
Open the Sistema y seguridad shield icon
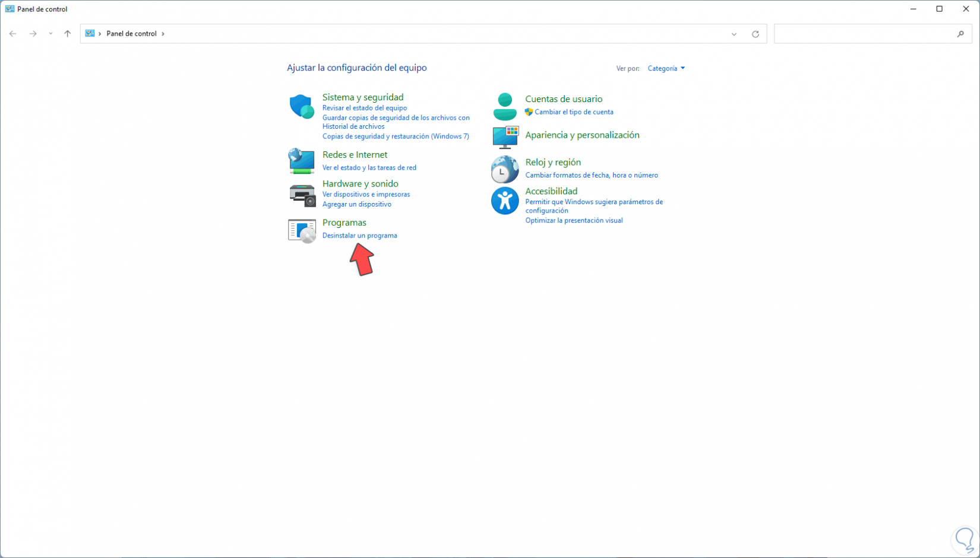[302, 106]
